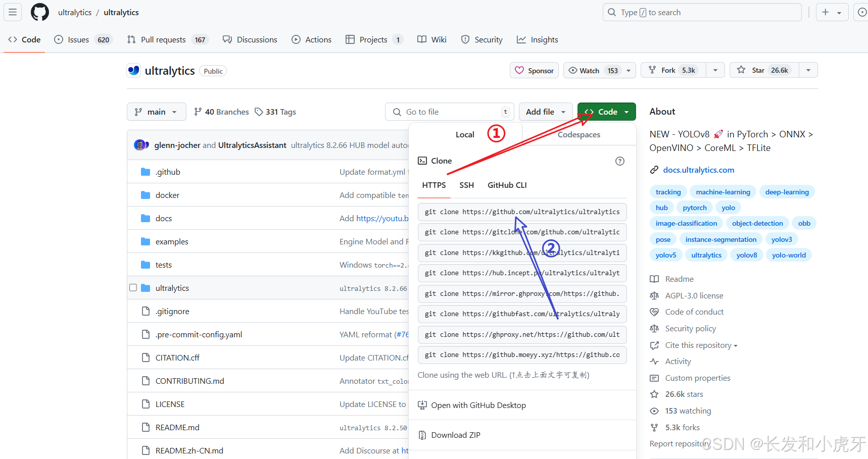The height and width of the screenshot is (459, 868).
Task: Go to the Insights tab
Action: [x=538, y=40]
